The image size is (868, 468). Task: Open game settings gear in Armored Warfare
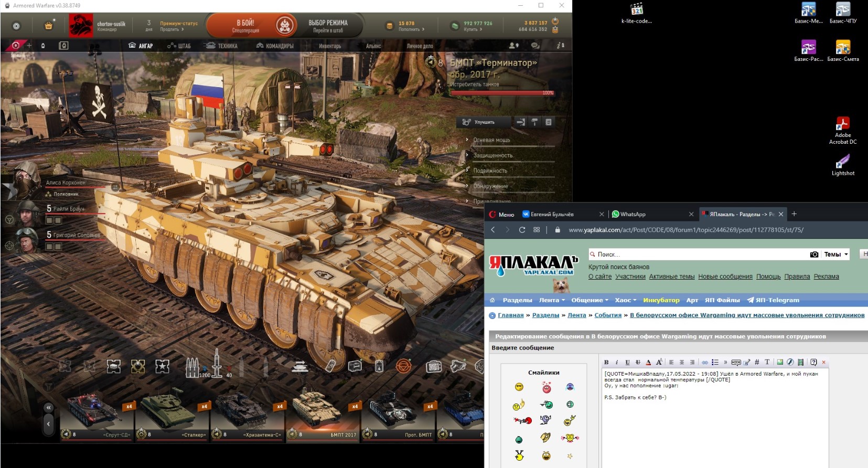pyautogui.click(x=16, y=26)
